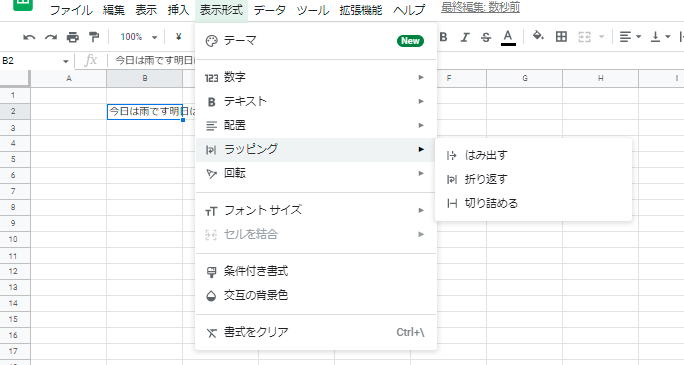The image size is (684, 365).
Task: Expand the 数字 submenu
Action: click(316, 77)
